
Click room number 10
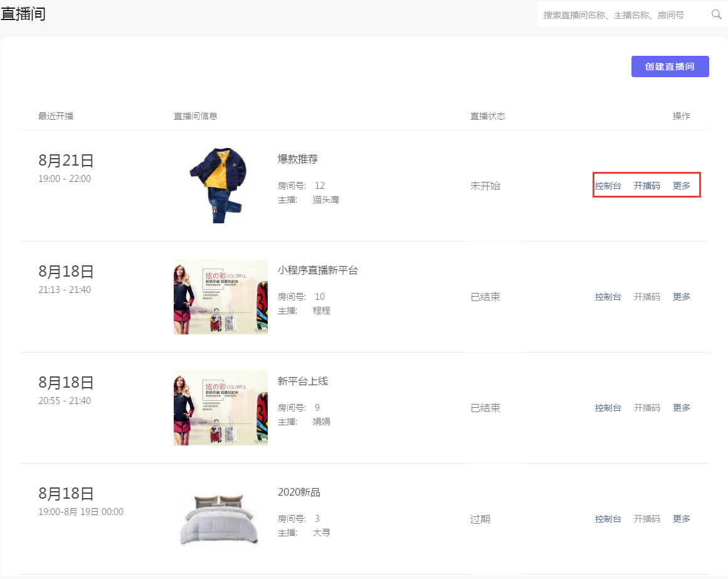coord(320,297)
